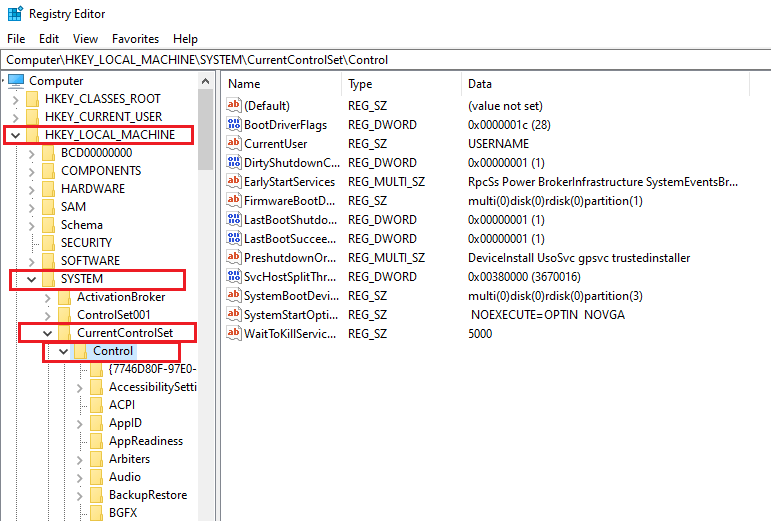
Task: Collapse the CurrentControlSet node
Action: click(x=47, y=333)
